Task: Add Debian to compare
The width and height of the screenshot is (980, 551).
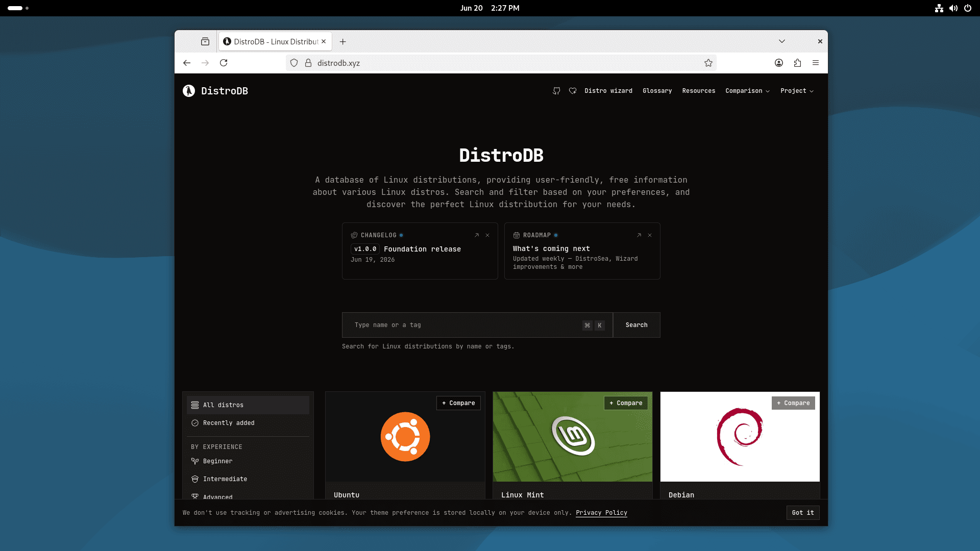Action: [x=793, y=403]
